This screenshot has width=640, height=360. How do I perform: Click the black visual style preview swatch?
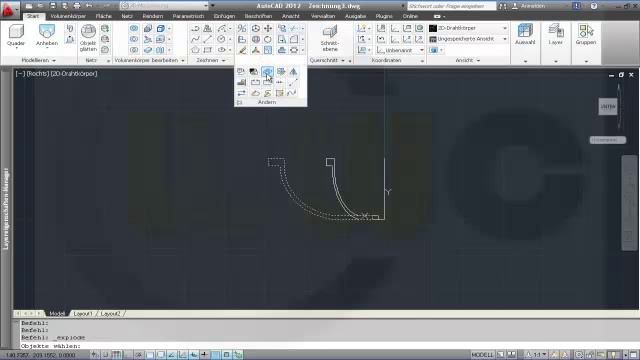pyautogui.click(x=433, y=28)
